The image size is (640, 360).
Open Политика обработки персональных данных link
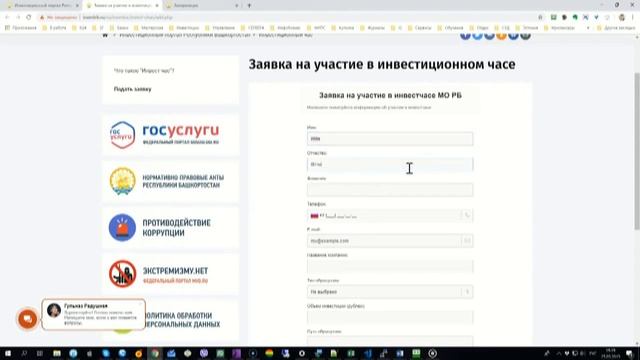(182, 320)
